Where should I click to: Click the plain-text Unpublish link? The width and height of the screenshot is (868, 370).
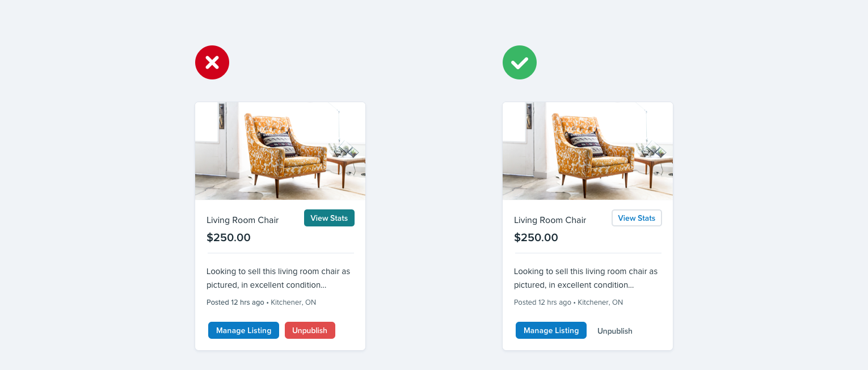click(x=614, y=331)
